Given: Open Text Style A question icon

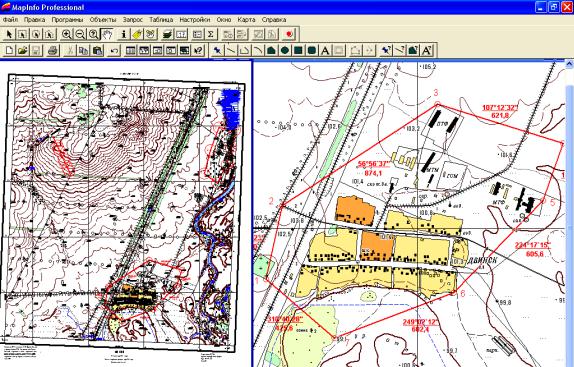Looking at the screenshot, I should [426, 50].
